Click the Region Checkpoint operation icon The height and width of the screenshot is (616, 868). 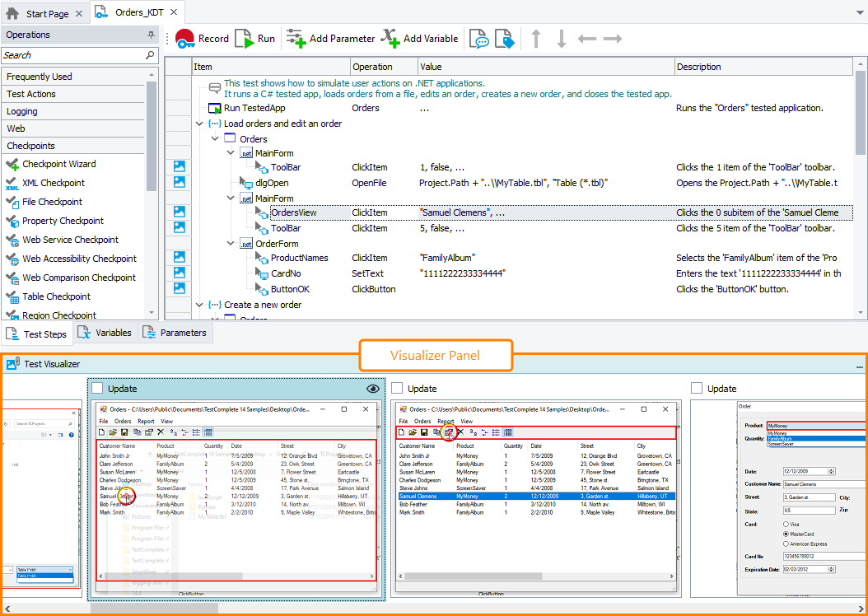pos(12,315)
